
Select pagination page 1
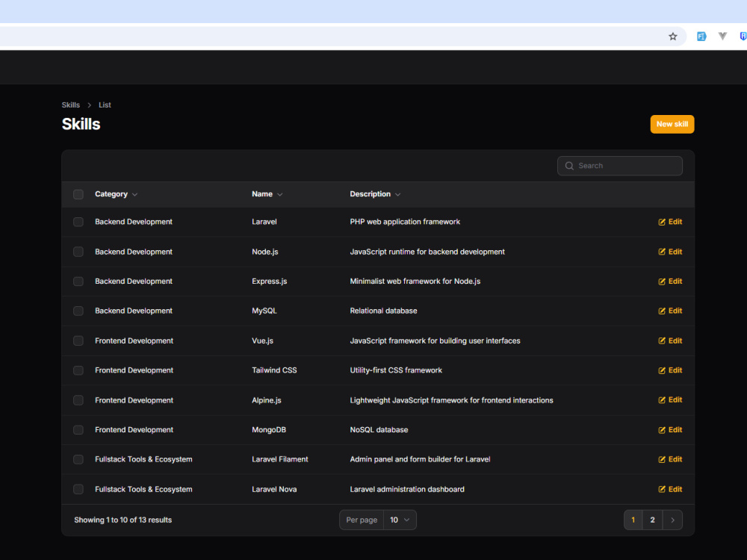633,520
